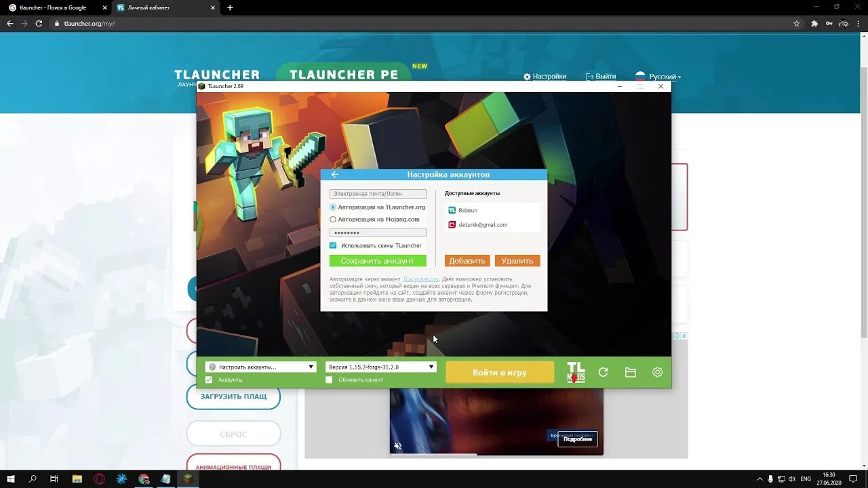Screen dimensions: 868x488
Task: Click the Электронная почта/Логин field
Action: pos(378,194)
